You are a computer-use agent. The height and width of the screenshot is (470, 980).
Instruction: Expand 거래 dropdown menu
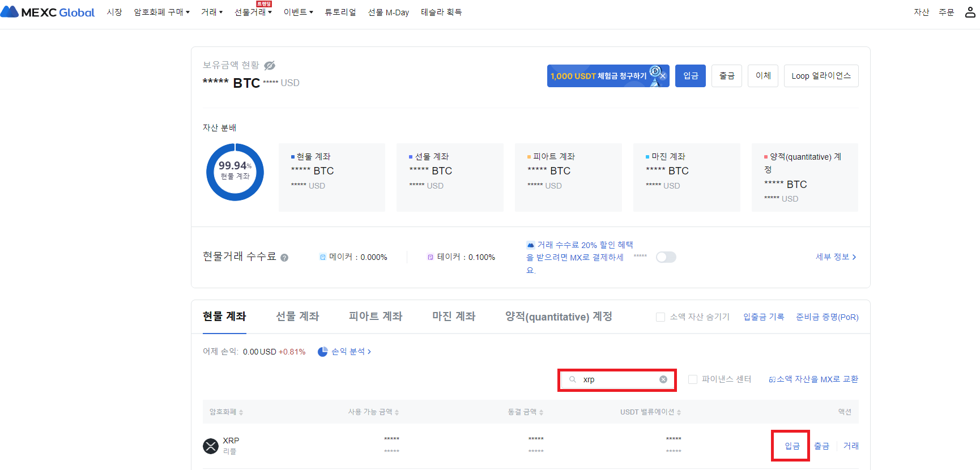tap(212, 12)
